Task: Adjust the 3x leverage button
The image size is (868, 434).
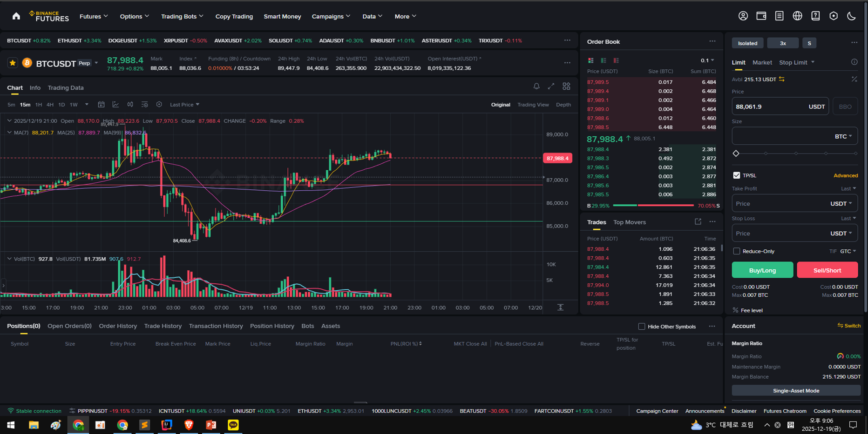Action: [783, 43]
